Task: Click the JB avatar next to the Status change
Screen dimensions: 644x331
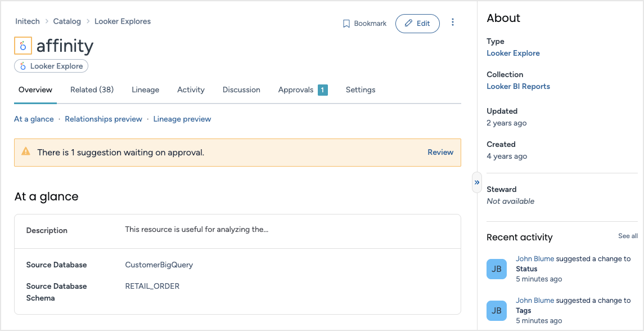Action: click(497, 269)
